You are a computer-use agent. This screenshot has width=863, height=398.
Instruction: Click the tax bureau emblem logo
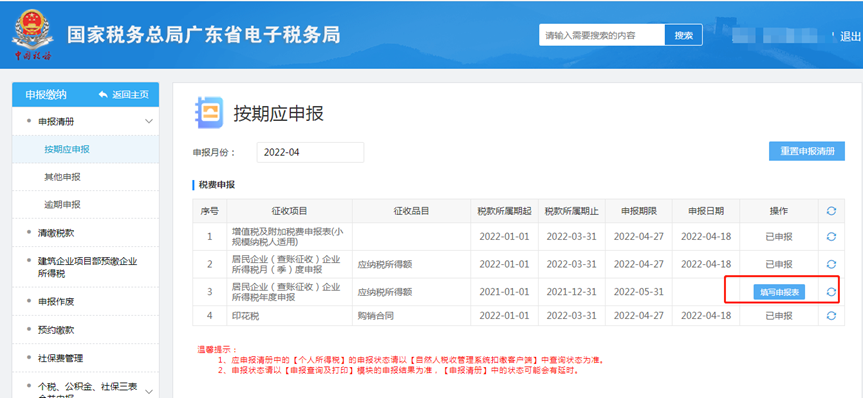pyautogui.click(x=33, y=34)
